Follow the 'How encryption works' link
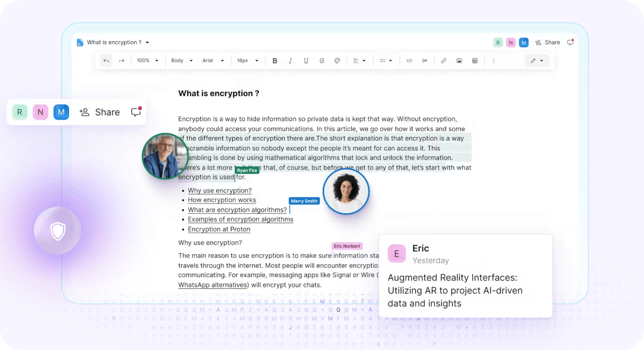The width and height of the screenshot is (644, 350). click(x=222, y=200)
